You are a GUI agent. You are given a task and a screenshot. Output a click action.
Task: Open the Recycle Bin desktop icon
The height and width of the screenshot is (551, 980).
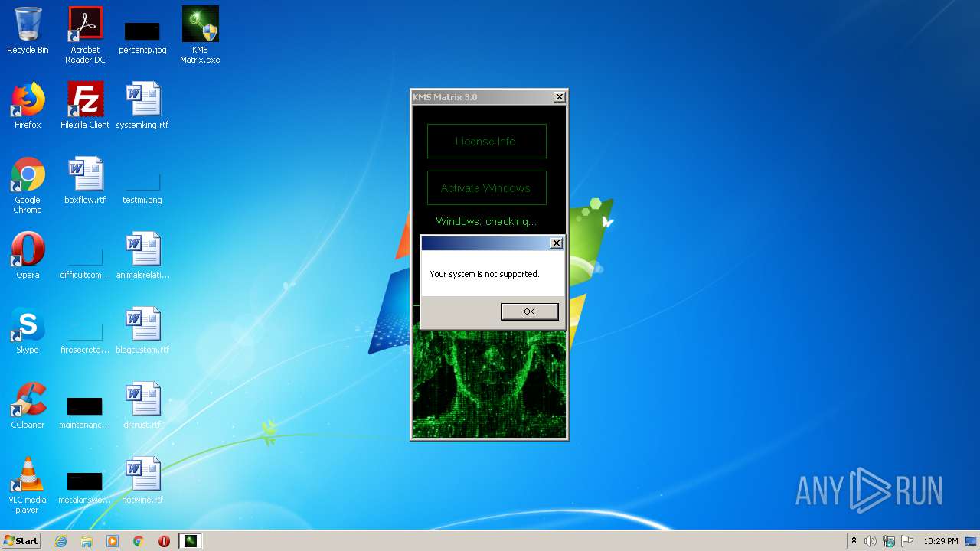pos(28,31)
